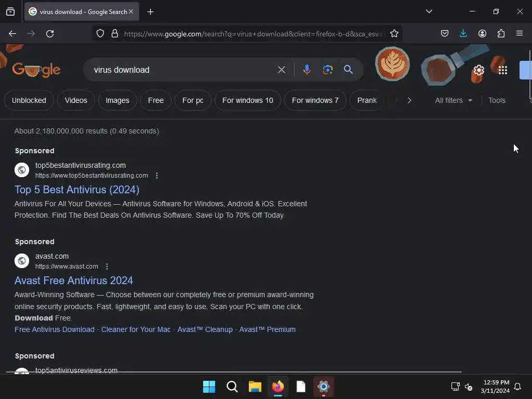Apply the For windows 10 chip
The width and height of the screenshot is (532, 399).
click(248, 100)
